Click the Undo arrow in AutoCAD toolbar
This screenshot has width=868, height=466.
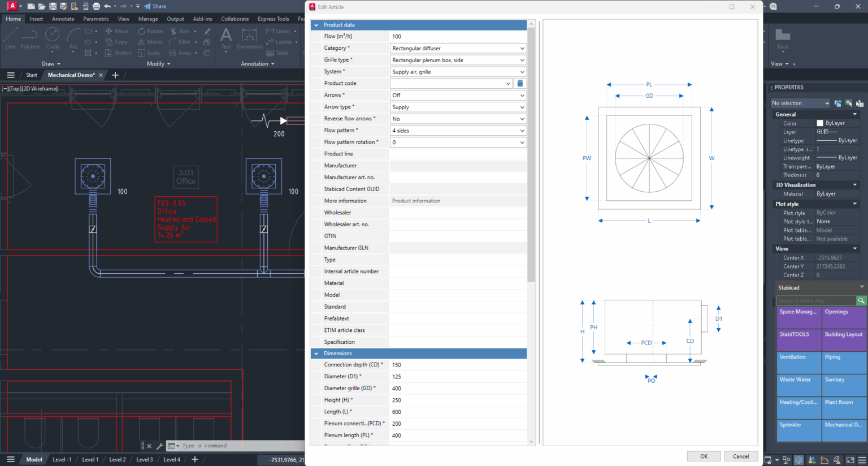[107, 6]
